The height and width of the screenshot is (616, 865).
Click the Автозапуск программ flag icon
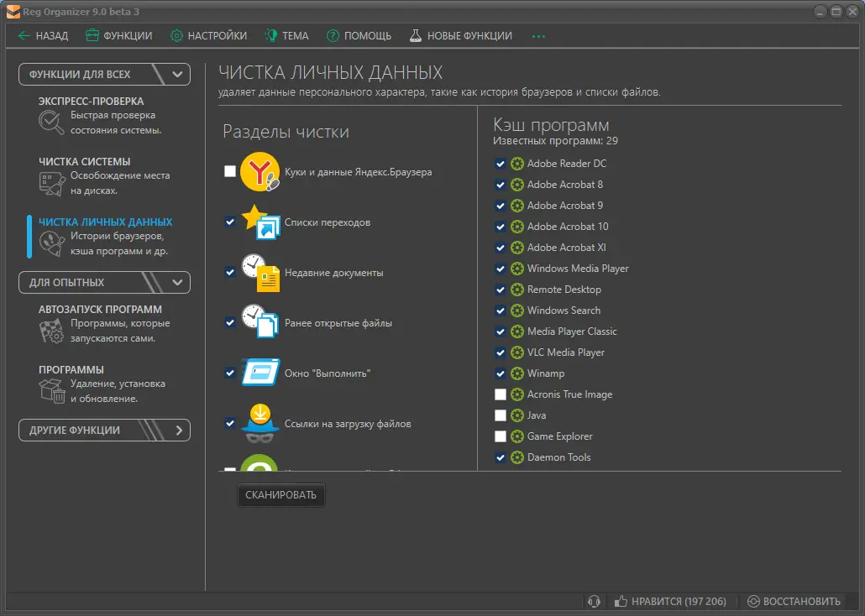click(51, 331)
